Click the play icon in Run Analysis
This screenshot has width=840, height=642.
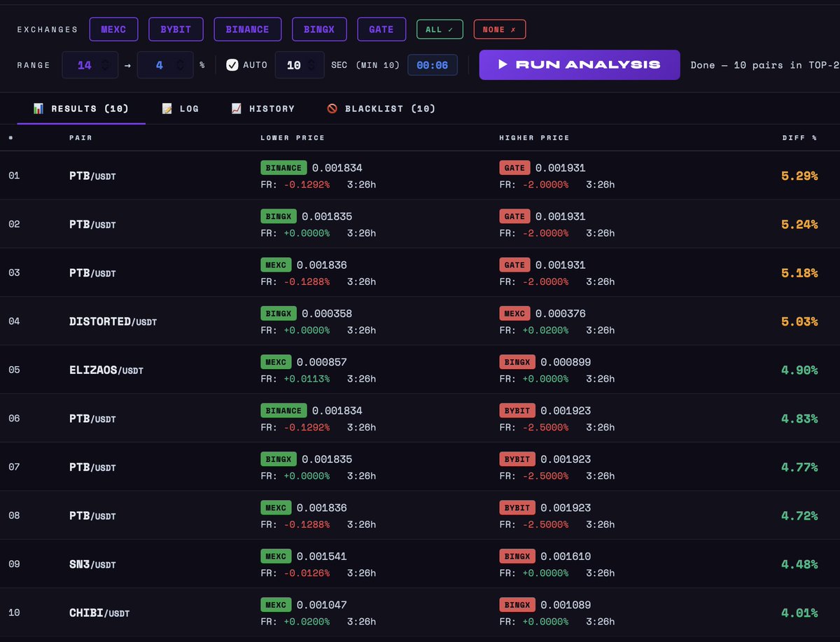pyautogui.click(x=503, y=64)
